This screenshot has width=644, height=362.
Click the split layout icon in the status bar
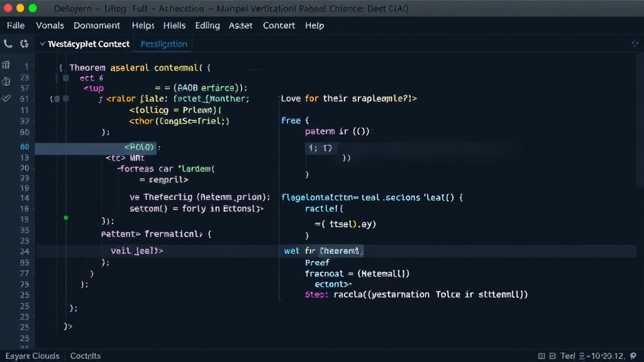[x=552, y=356]
